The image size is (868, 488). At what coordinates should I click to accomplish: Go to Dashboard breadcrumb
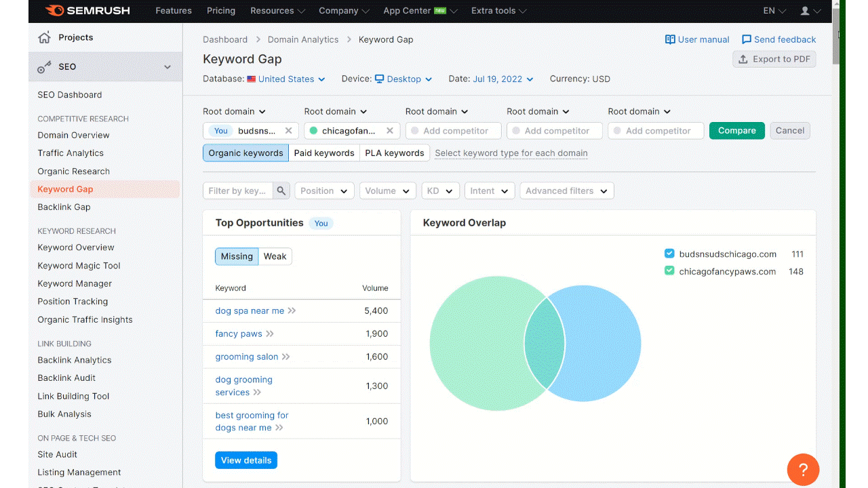tap(225, 39)
